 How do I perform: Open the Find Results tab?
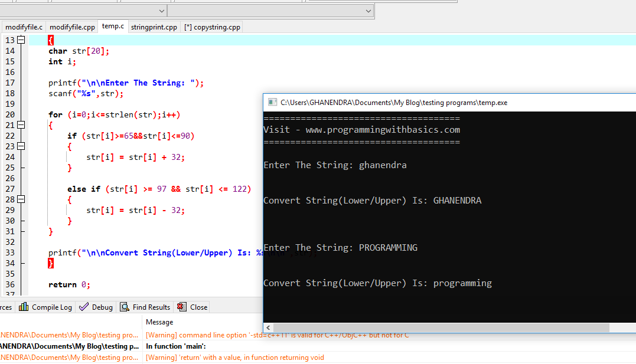coord(145,307)
